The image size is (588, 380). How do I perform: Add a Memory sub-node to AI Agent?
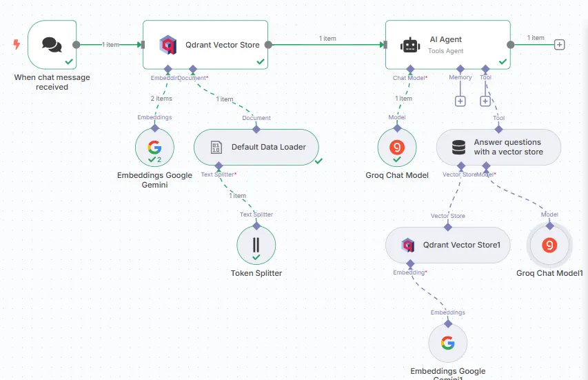[x=460, y=101]
